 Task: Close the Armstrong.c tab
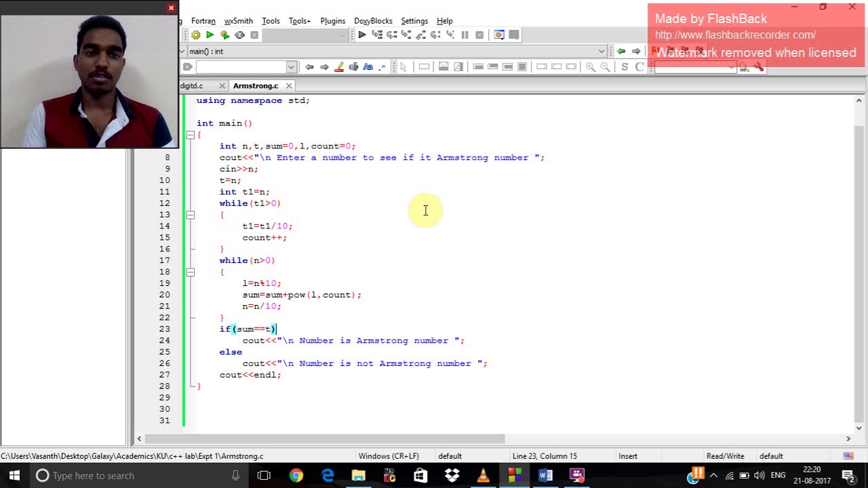(289, 86)
